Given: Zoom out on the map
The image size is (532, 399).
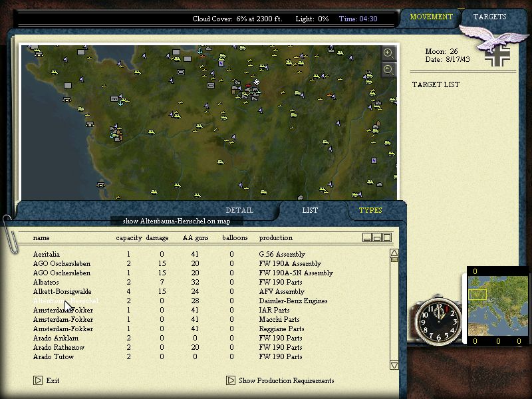Looking at the screenshot, I should [388, 70].
